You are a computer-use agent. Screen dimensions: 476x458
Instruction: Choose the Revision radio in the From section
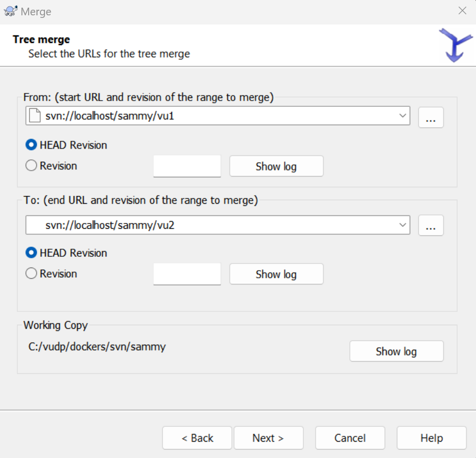(32, 166)
